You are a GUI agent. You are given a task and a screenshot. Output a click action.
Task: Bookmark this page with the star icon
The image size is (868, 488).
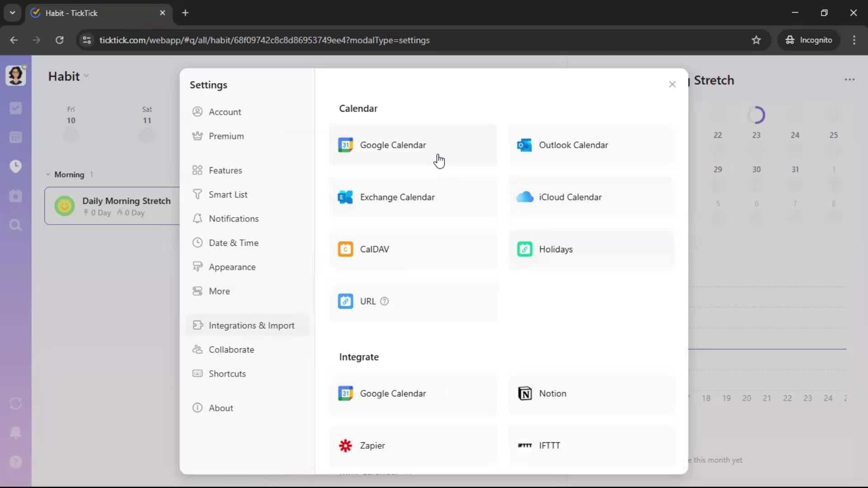756,40
